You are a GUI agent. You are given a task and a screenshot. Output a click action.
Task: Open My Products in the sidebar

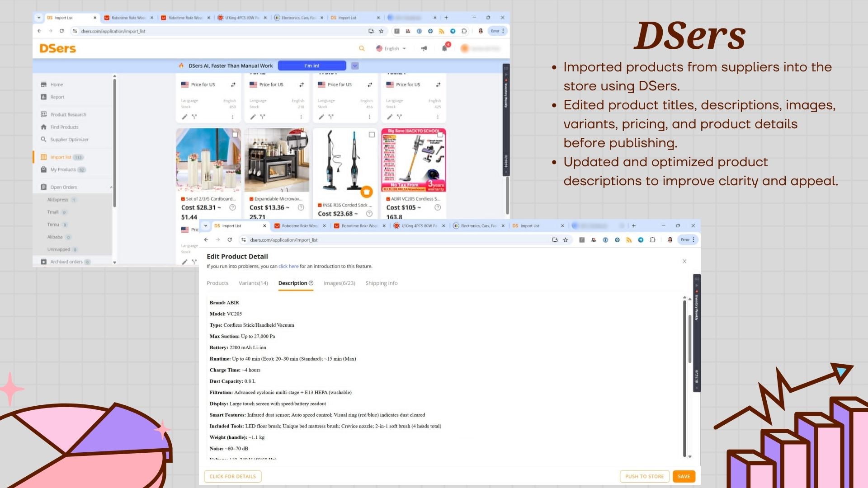pyautogui.click(x=63, y=170)
